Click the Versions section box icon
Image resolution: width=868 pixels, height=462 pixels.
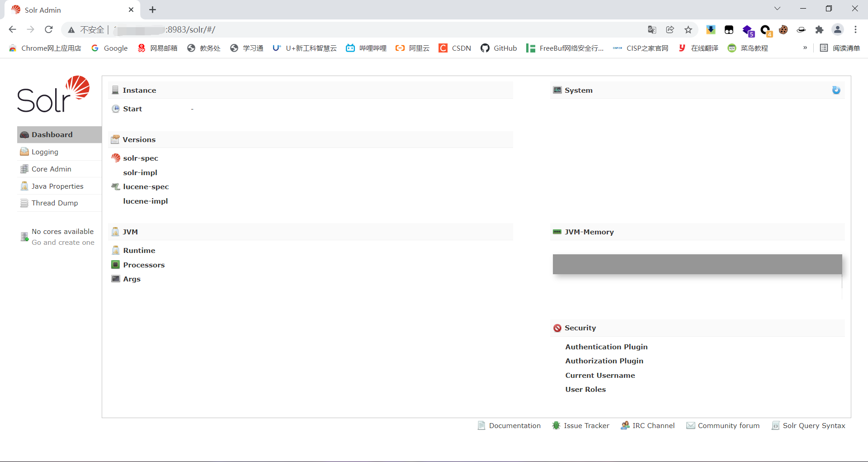tap(115, 139)
